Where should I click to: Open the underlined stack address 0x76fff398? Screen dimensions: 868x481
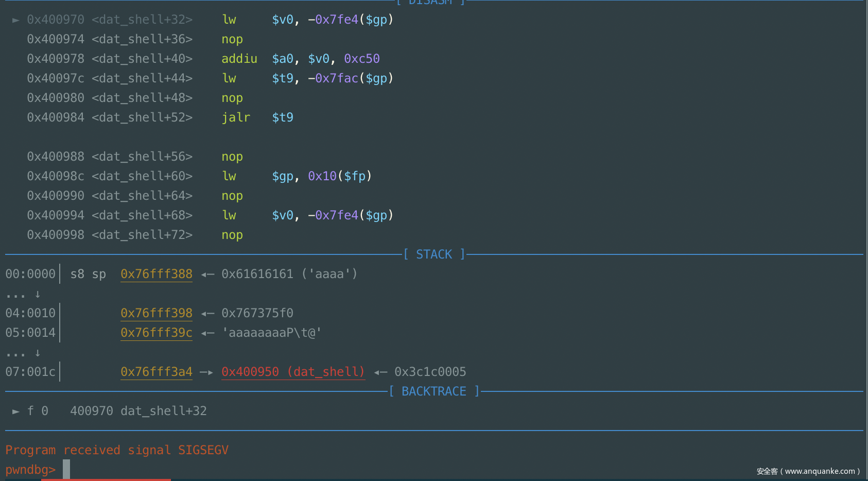pos(156,313)
